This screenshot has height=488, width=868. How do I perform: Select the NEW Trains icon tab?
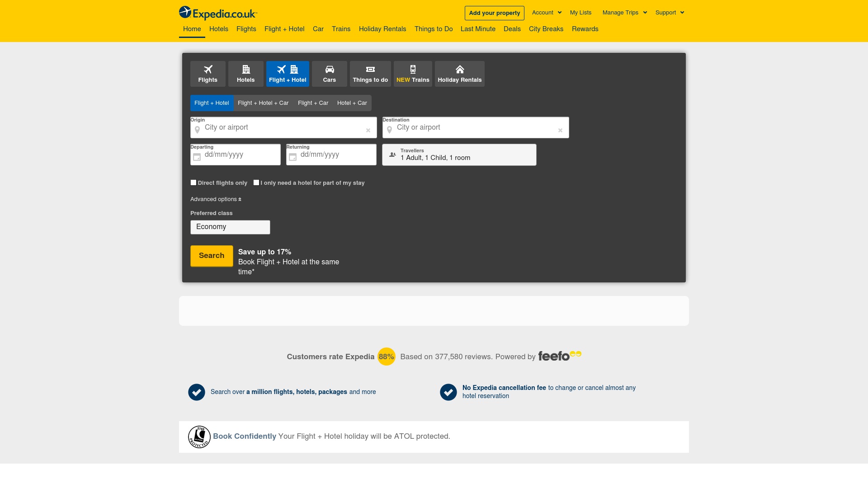[x=413, y=74]
